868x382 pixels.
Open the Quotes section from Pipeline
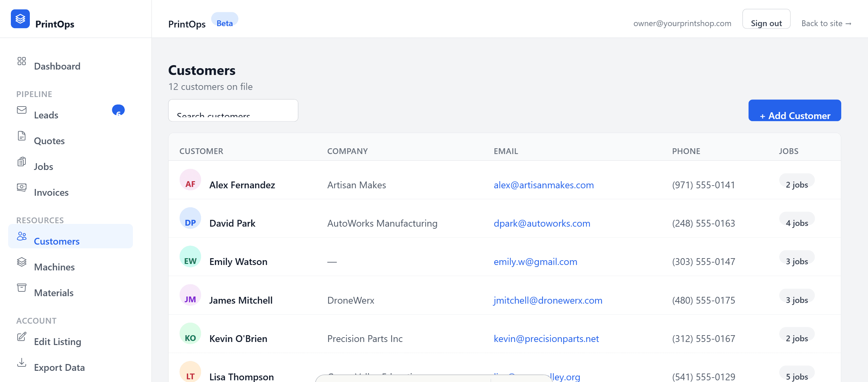pos(49,140)
